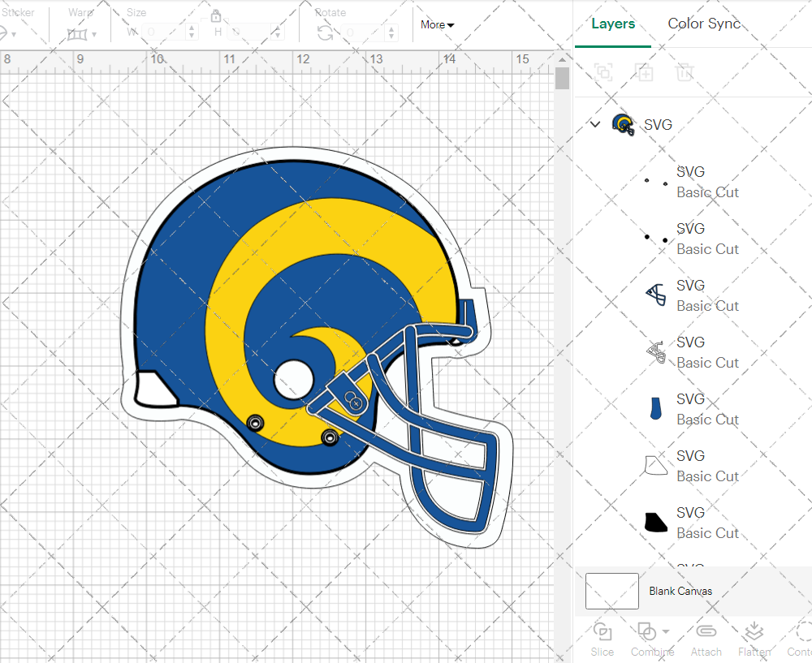Click the vertical scrollbar thumb
The image size is (812, 663).
coord(562,78)
